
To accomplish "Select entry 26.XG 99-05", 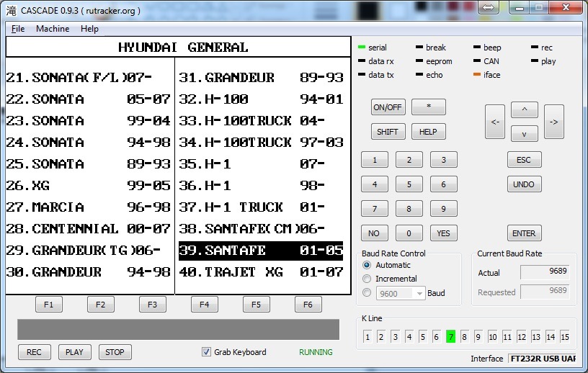I will click(88, 186).
